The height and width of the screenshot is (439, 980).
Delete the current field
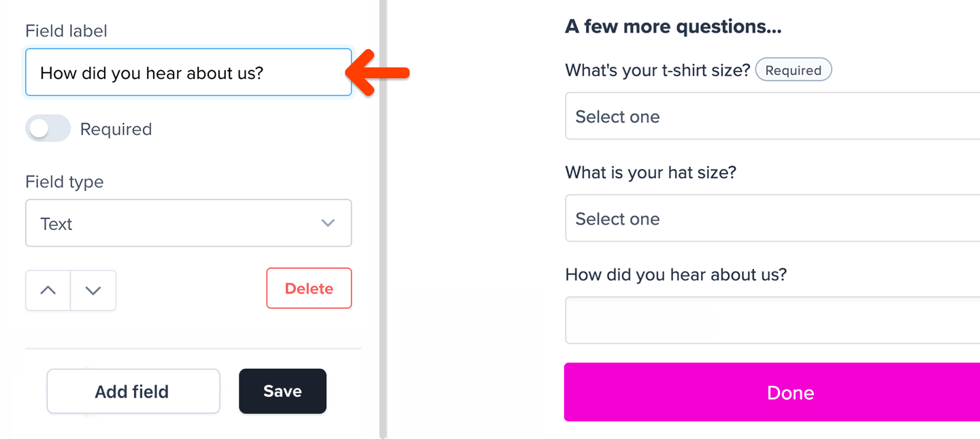(309, 288)
